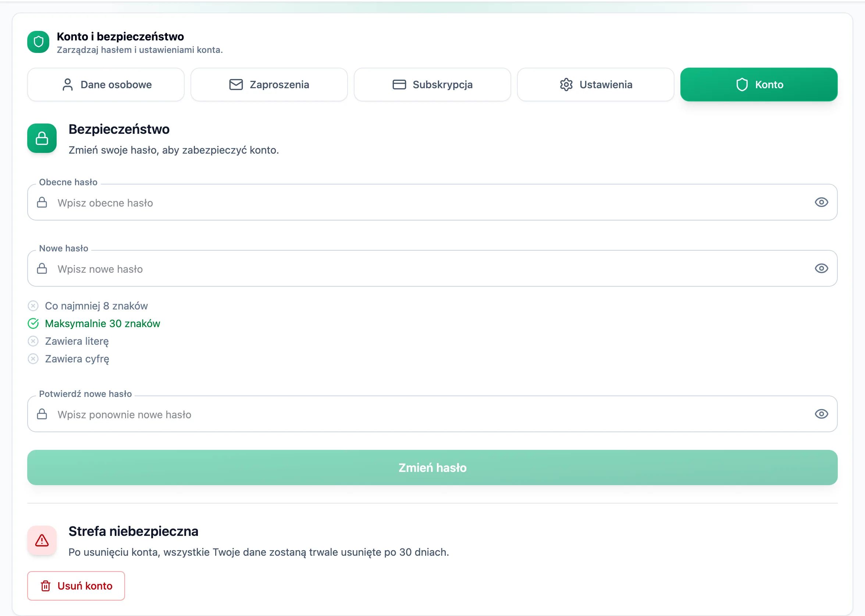
Task: Click the Usuń konto button
Action: [76, 586]
